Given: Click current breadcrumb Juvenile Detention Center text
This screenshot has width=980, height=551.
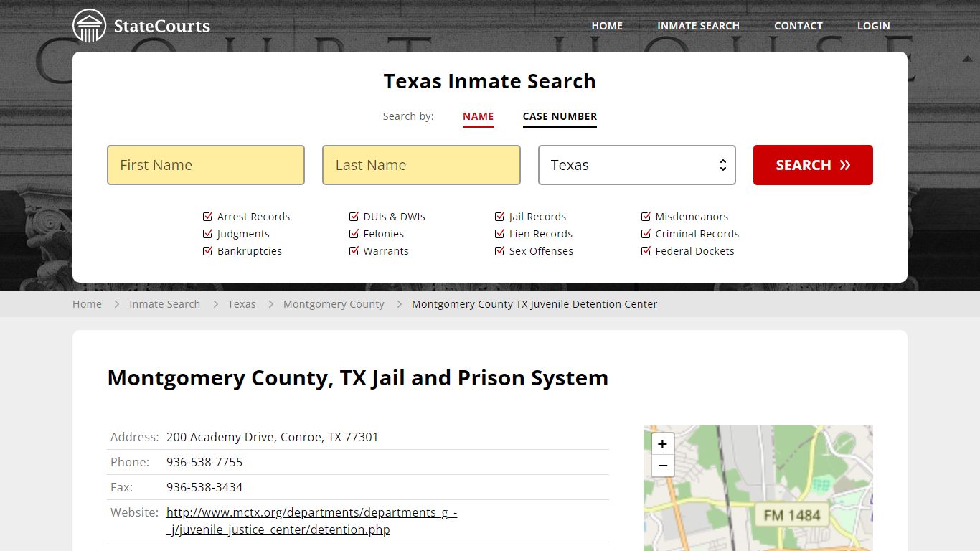Looking at the screenshot, I should tap(534, 304).
